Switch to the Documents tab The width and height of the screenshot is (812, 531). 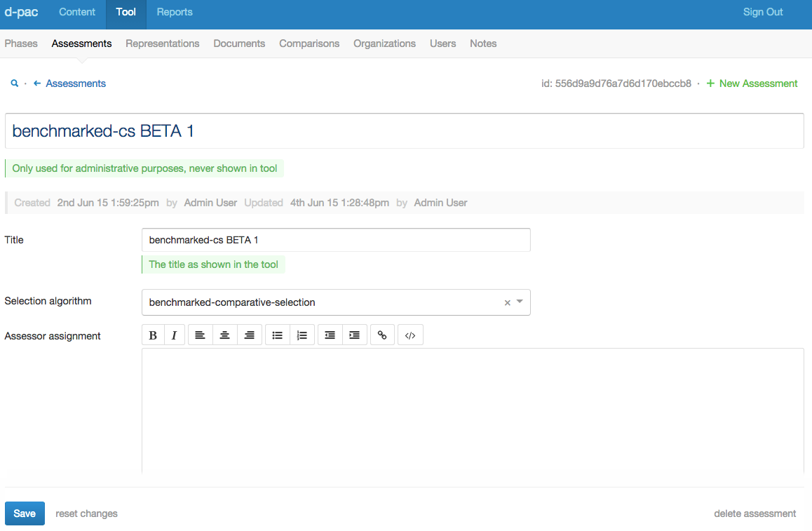[239, 43]
